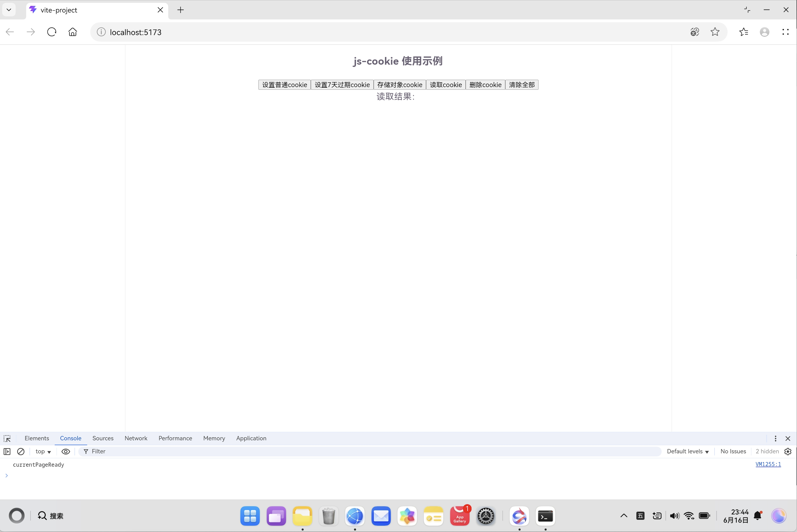Open the terminal app in dock

(x=545, y=516)
